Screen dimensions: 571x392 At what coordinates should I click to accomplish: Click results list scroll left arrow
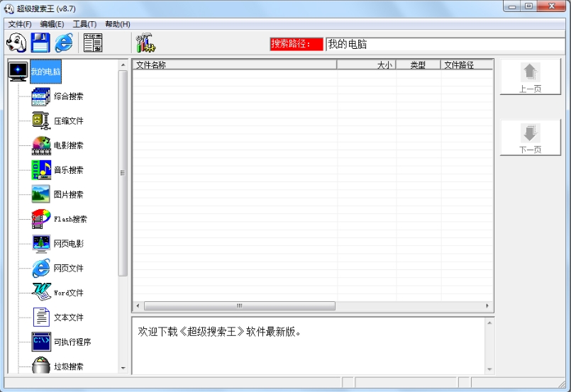[138, 306]
